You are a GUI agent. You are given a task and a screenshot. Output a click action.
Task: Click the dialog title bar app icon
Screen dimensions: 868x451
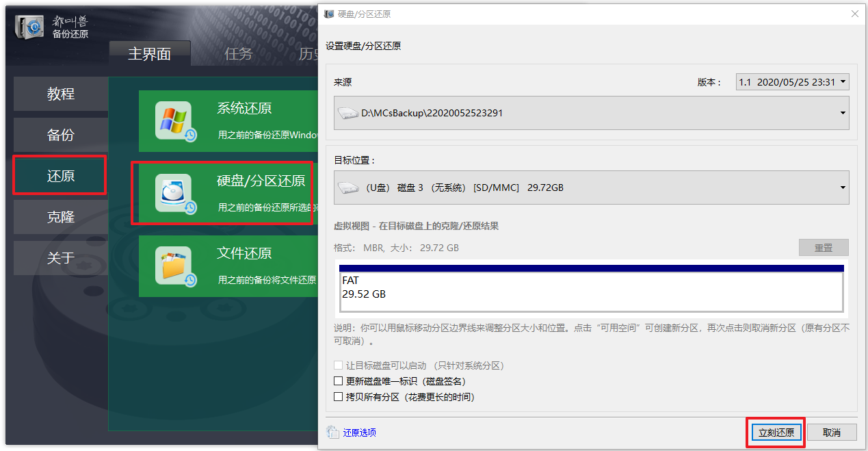pyautogui.click(x=329, y=14)
